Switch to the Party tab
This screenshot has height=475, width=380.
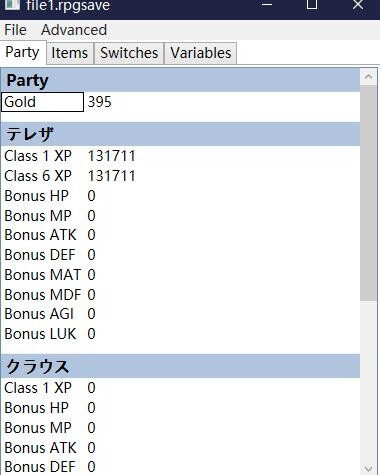tap(22, 52)
